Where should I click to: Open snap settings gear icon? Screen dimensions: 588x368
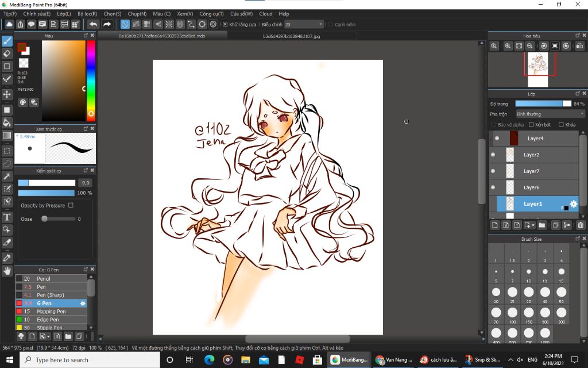point(213,24)
